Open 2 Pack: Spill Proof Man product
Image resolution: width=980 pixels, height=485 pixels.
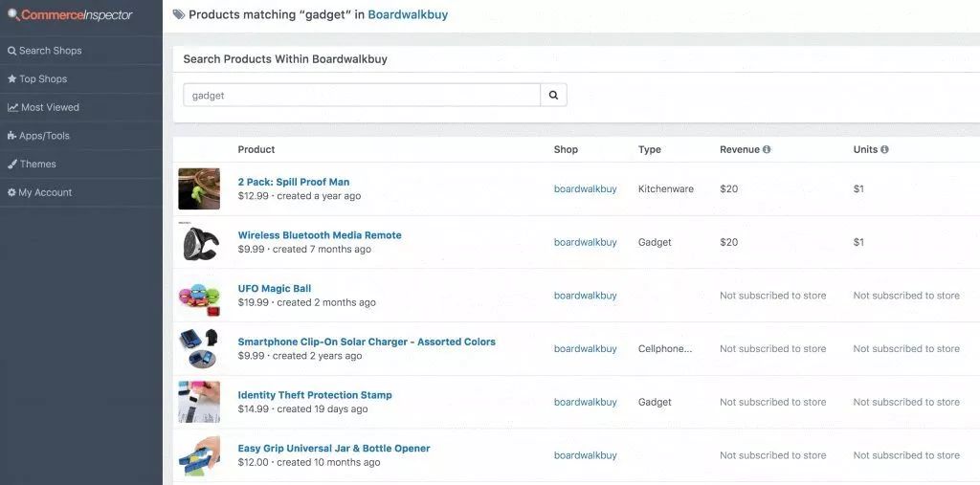[x=294, y=182]
